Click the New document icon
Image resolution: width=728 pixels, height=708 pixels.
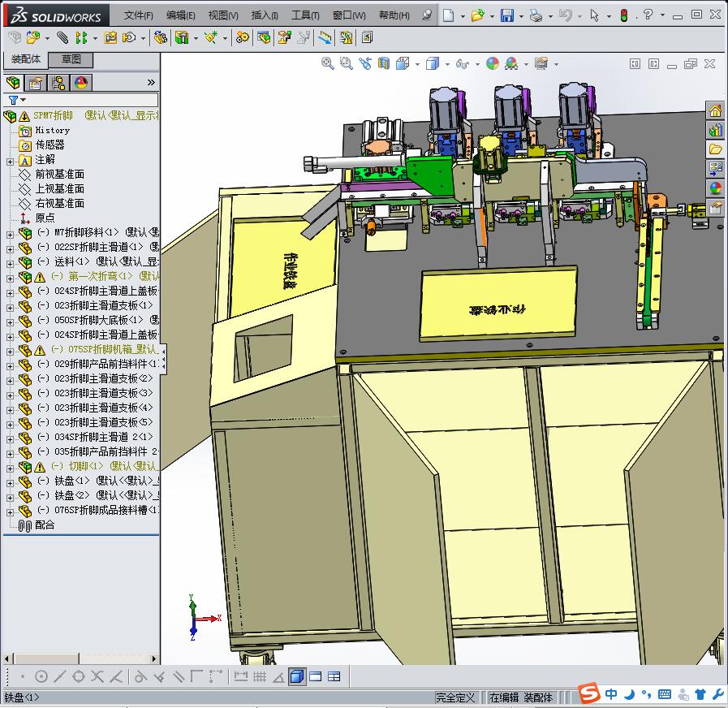448,15
